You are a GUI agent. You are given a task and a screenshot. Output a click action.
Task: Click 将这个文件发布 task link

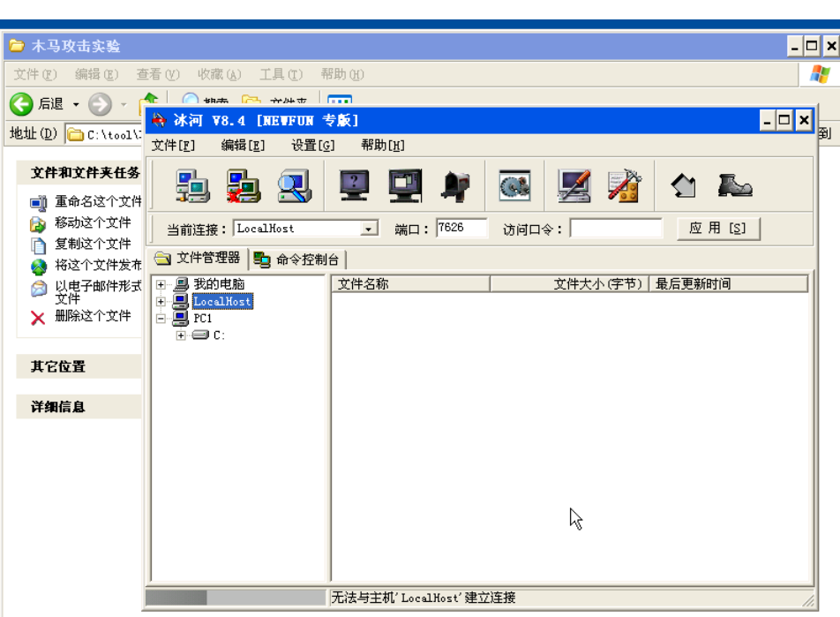pos(98,265)
